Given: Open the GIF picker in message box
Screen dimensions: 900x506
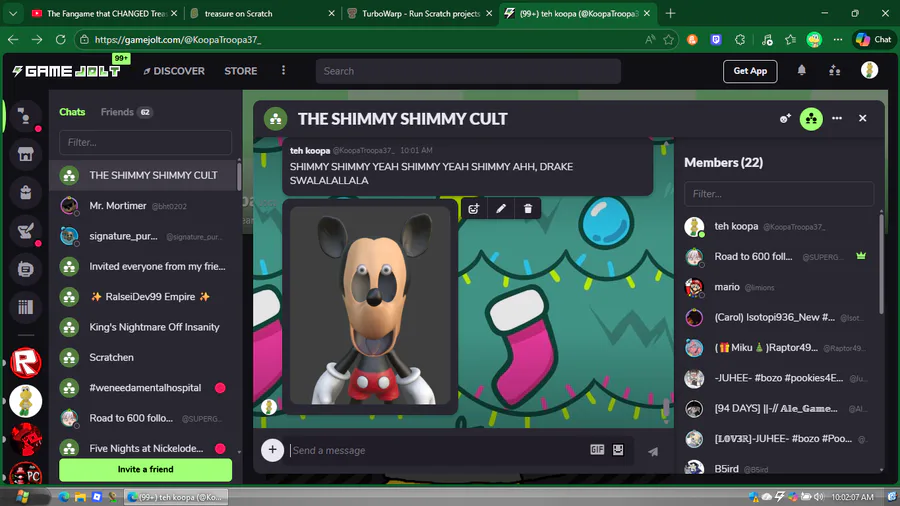Looking at the screenshot, I should click(x=597, y=450).
